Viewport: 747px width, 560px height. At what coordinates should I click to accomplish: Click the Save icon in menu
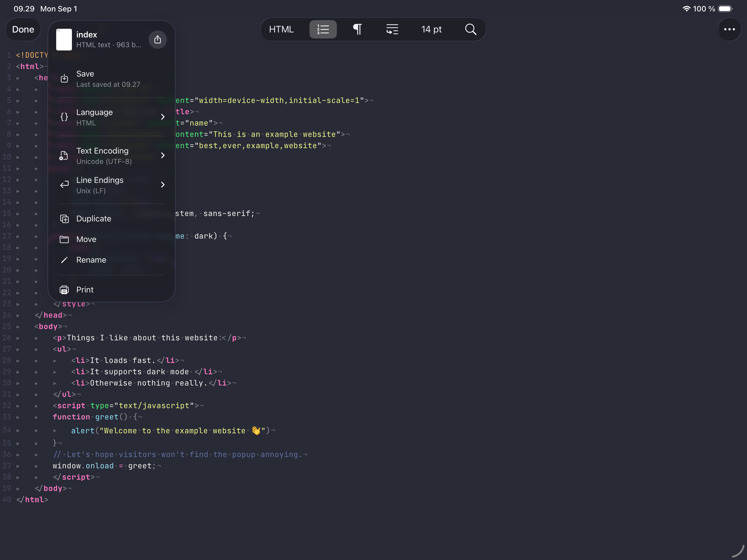[x=64, y=79]
